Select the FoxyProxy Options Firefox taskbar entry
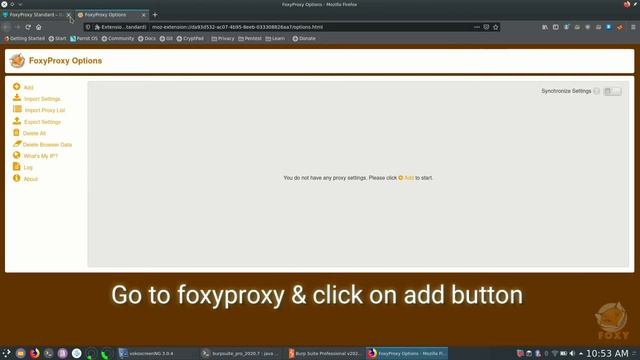640x360 pixels. coord(407,353)
